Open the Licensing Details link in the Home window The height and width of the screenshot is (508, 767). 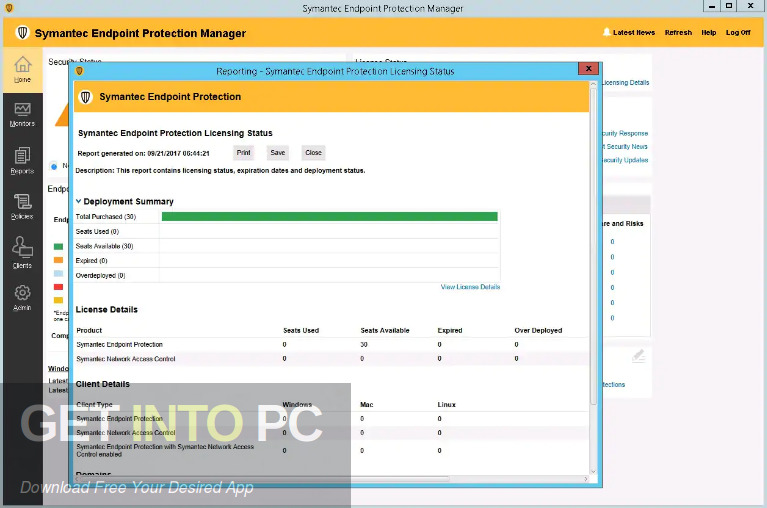625,83
